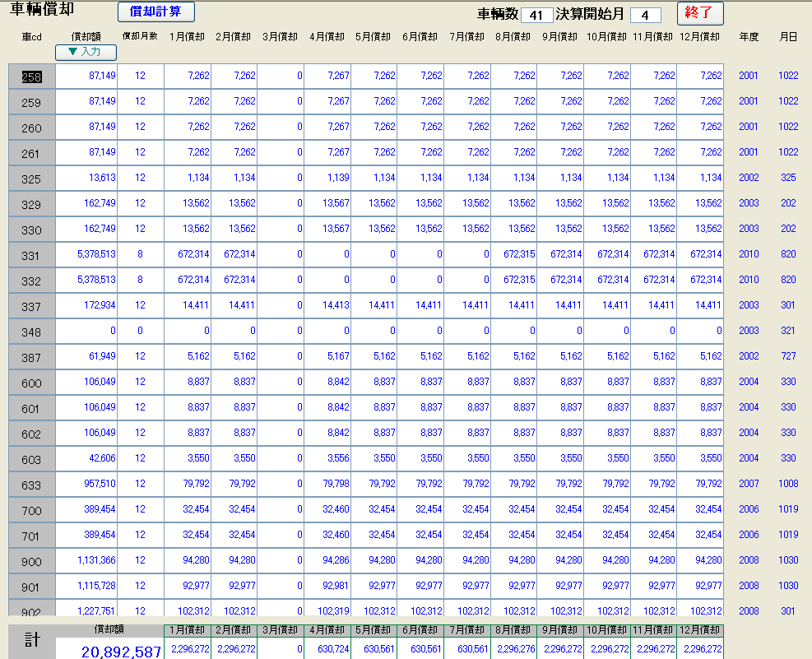
Task: Click the total 償却額 value 20,892,587
Action: 109,652
